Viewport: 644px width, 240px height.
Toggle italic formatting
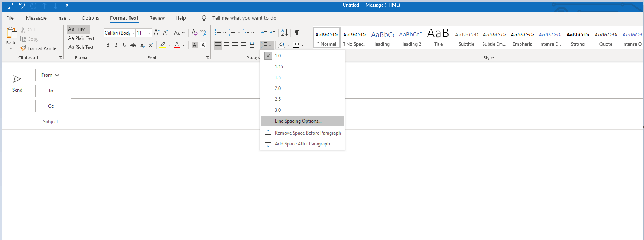(116, 45)
